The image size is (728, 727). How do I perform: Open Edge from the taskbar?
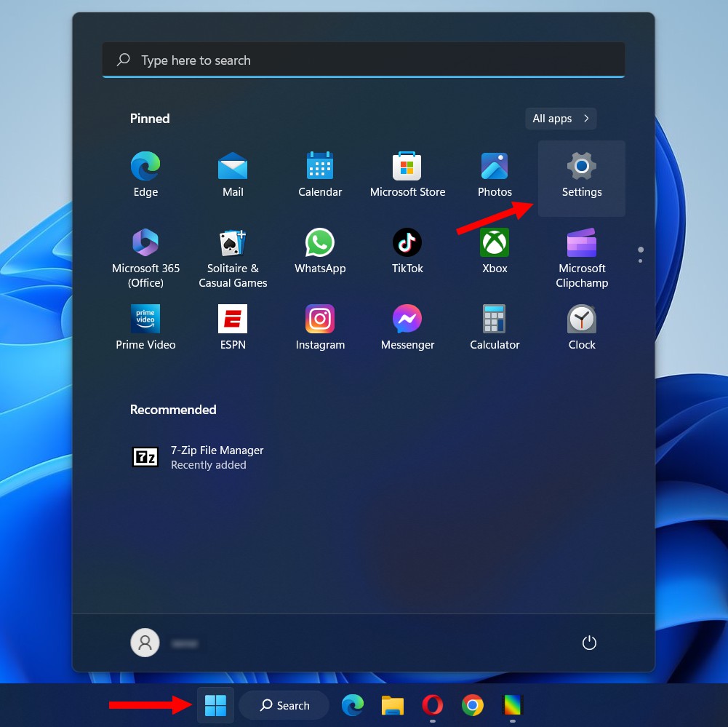pos(353,705)
